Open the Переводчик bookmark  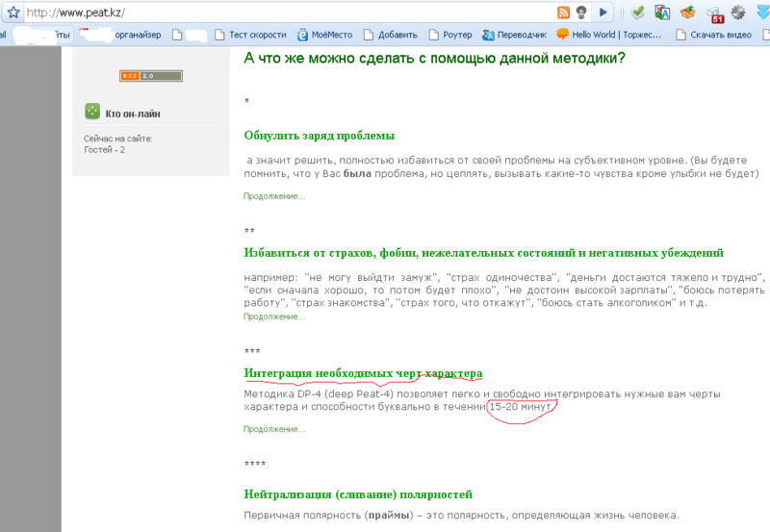coord(515,35)
